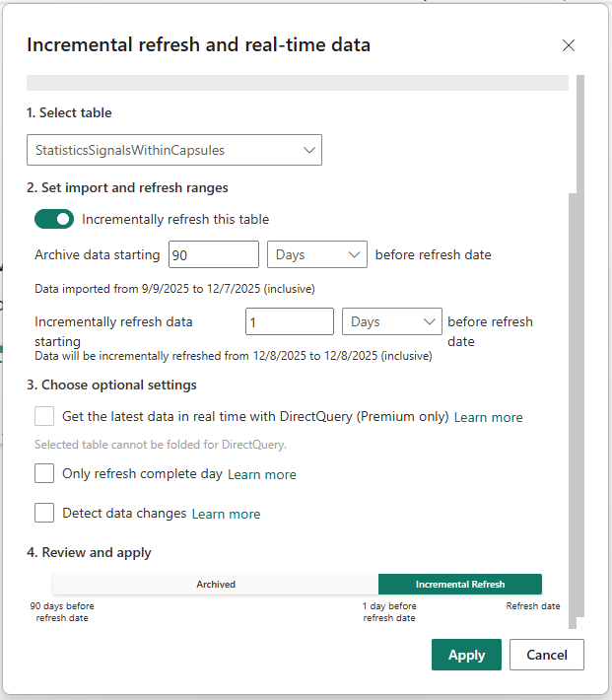Click the Archived segment of timeline bar
The image size is (612, 700).
[x=215, y=585]
